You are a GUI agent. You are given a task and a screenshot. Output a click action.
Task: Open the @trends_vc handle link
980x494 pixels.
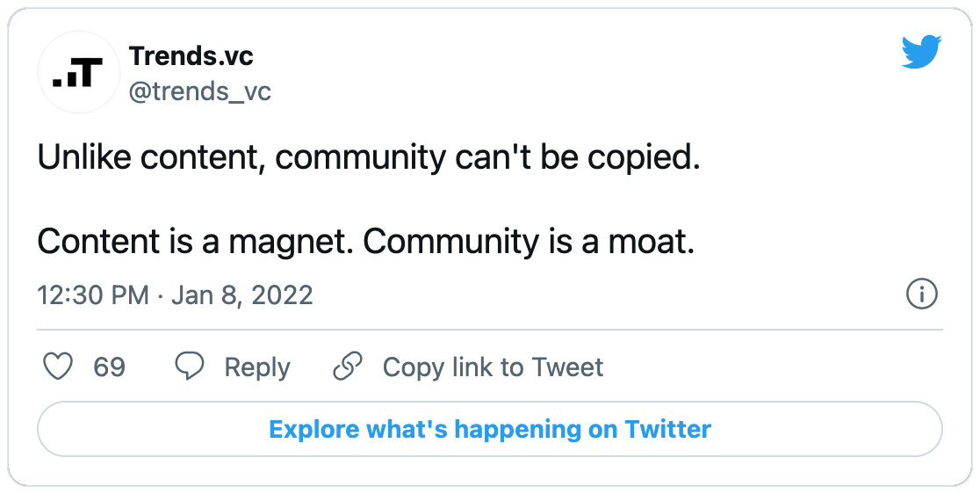click(200, 92)
